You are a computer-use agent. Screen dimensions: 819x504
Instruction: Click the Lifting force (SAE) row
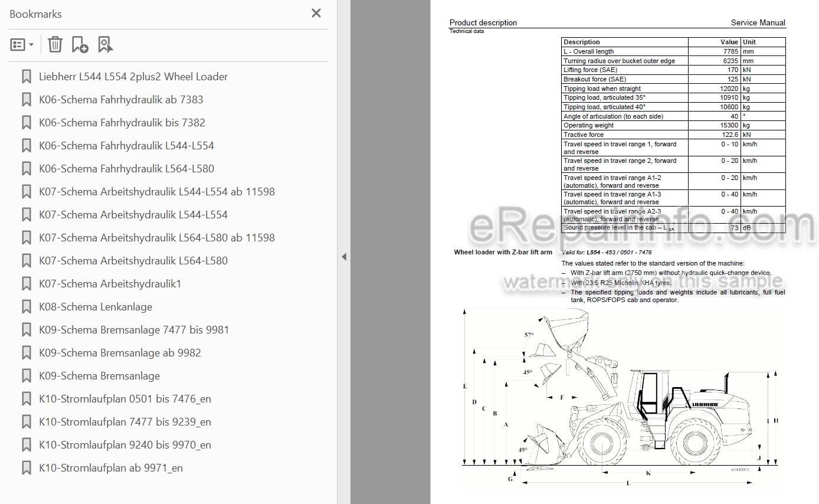[673, 70]
